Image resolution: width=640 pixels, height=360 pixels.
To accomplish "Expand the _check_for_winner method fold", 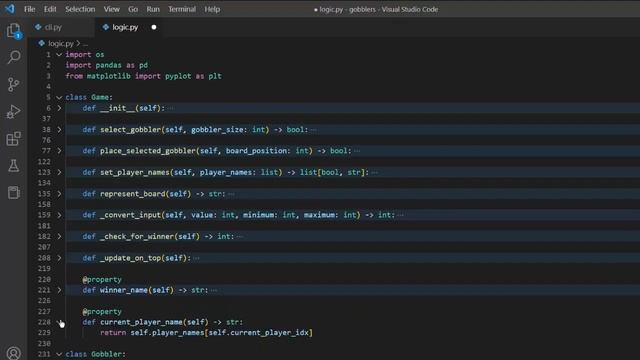I will 59,236.
